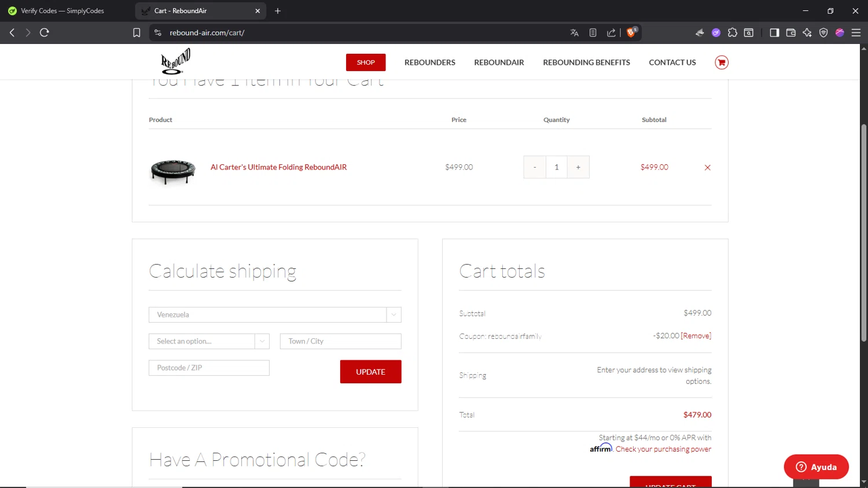Viewport: 868px width, 488px height.
Task: Click the address bar URL
Action: (x=207, y=33)
